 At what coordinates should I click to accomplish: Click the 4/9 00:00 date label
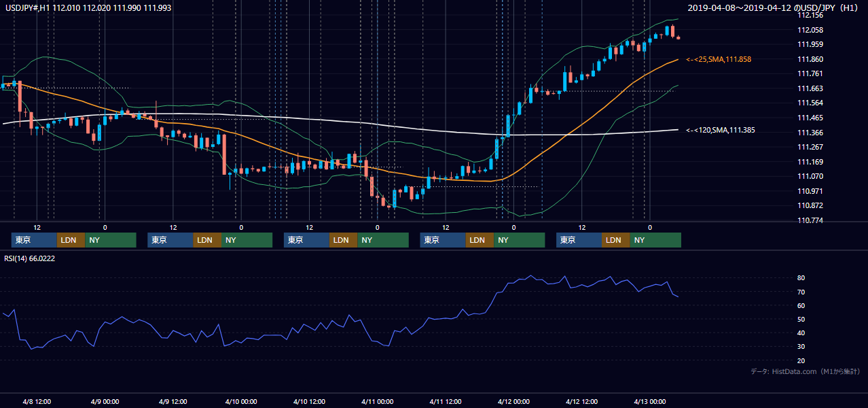click(x=105, y=401)
